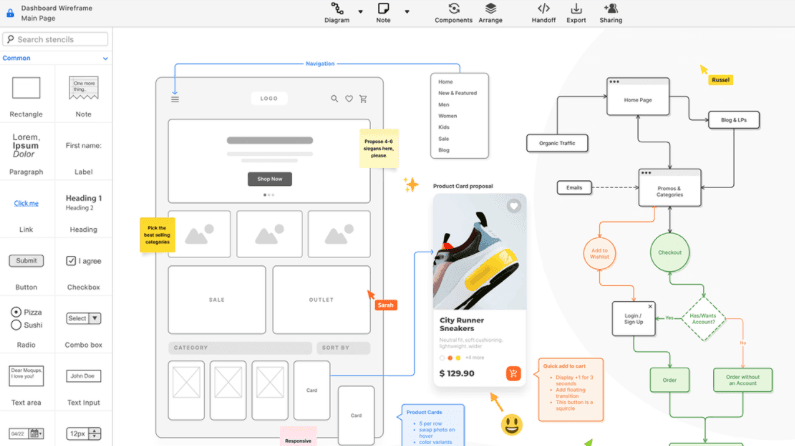Pick the Link stencil
Screen dimensions: 795x446
(x=26, y=203)
